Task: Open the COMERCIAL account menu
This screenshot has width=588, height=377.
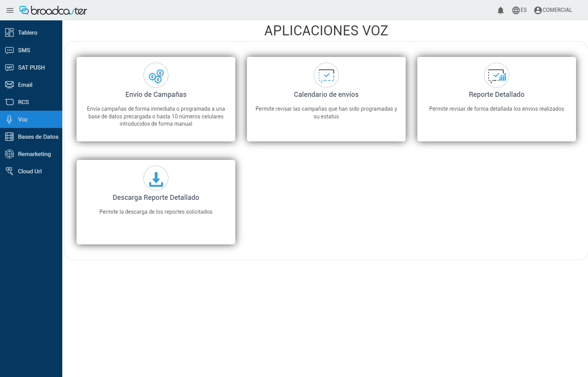Action: pyautogui.click(x=553, y=10)
